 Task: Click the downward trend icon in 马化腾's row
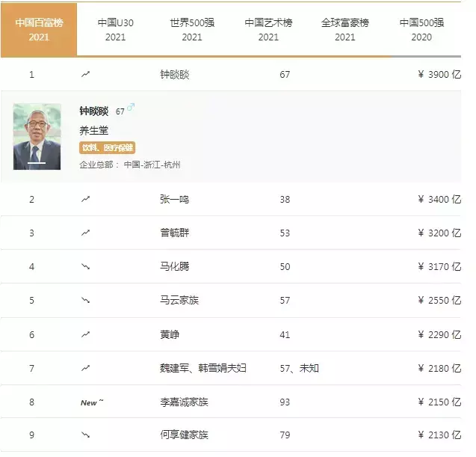pos(86,267)
